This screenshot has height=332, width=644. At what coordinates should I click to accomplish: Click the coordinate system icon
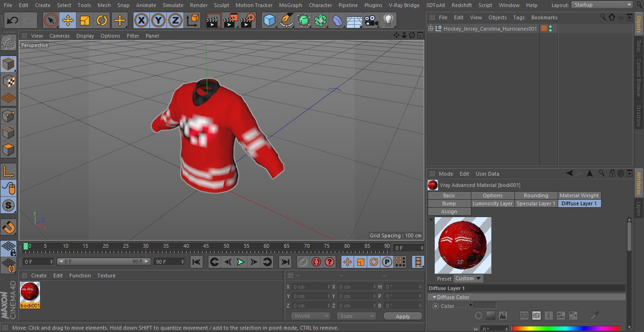tap(193, 20)
